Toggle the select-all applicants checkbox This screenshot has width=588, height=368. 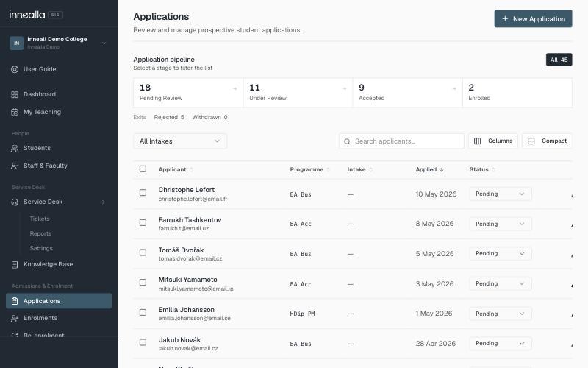pos(143,169)
